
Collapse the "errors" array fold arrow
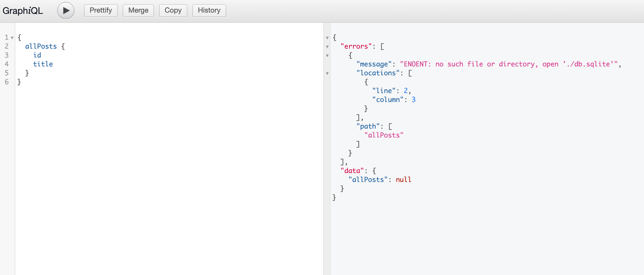327,47
